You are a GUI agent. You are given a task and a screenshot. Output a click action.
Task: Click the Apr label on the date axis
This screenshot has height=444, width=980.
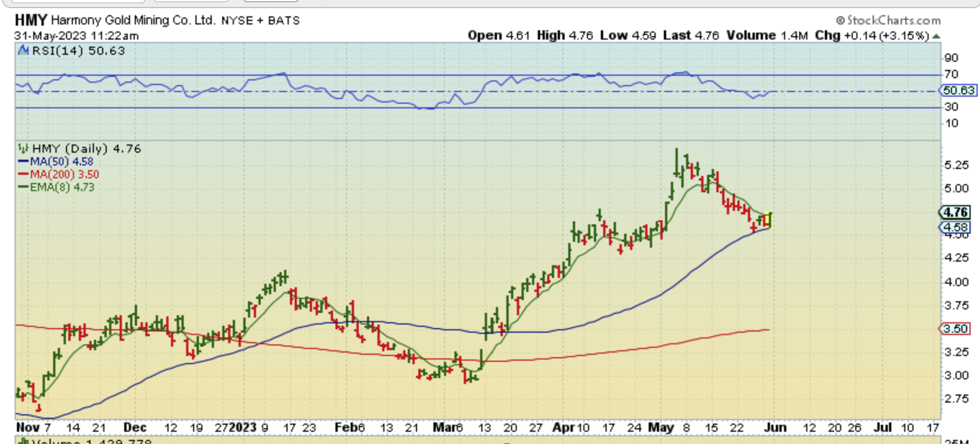pyautogui.click(x=563, y=428)
